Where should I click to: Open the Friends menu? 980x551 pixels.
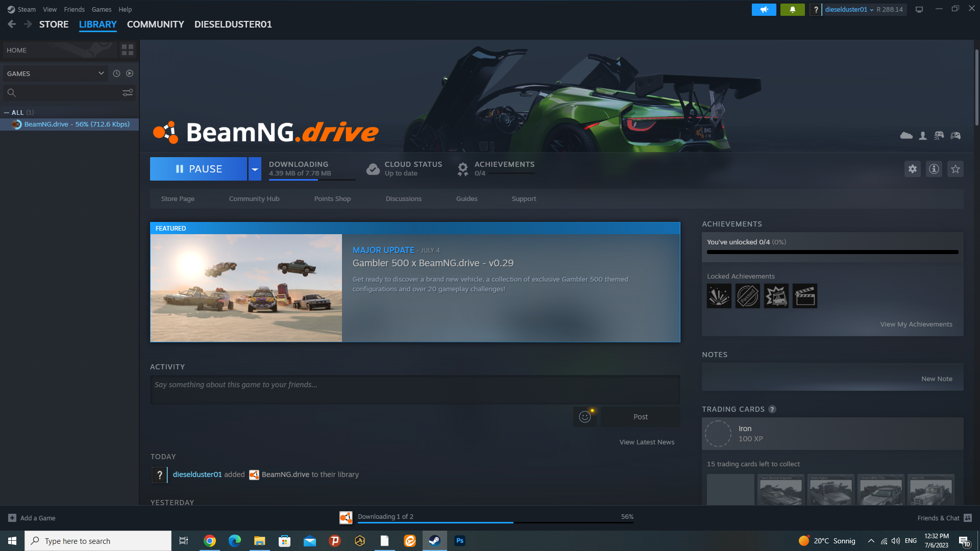point(74,10)
